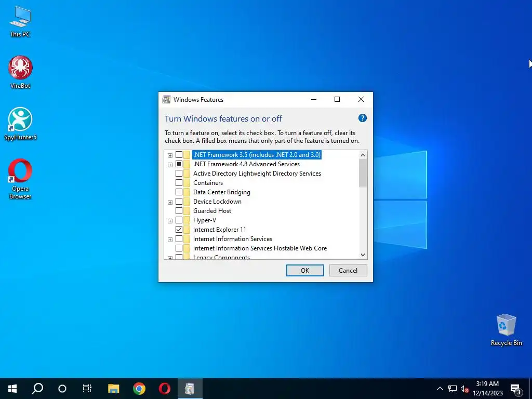The height and width of the screenshot is (399, 532).
Task: Expand Internet Information Services node
Action: tap(170, 240)
